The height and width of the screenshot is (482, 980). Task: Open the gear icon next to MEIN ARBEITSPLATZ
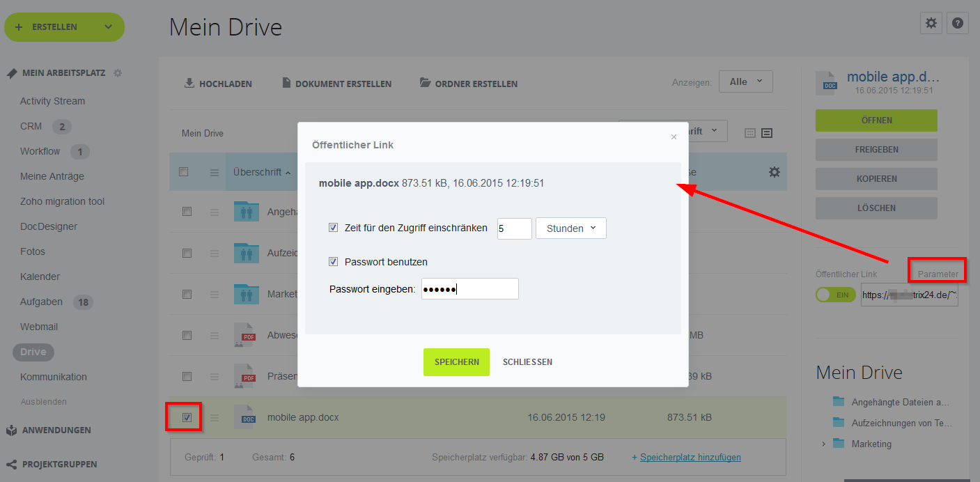click(116, 72)
